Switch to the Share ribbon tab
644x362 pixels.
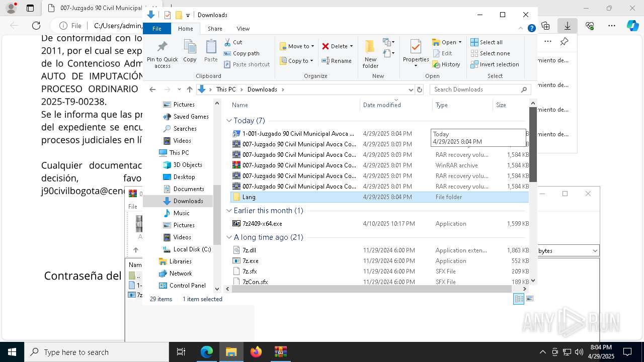[x=215, y=29]
